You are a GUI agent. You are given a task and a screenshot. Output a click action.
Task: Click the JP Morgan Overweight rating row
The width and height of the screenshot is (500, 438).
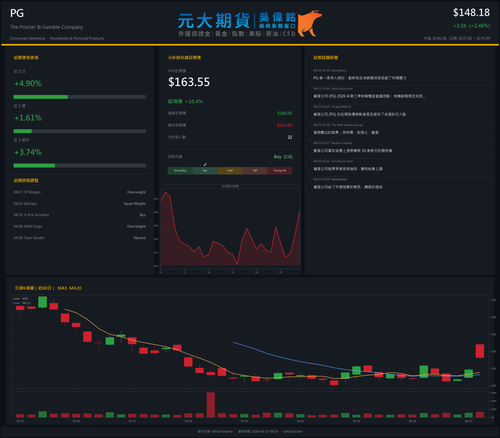[x=79, y=192]
